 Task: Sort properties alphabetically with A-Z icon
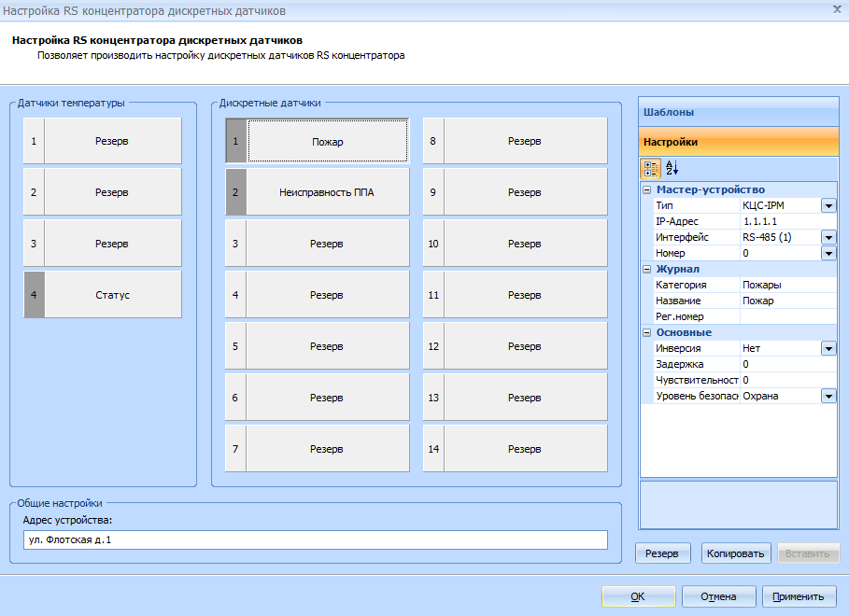(x=672, y=168)
